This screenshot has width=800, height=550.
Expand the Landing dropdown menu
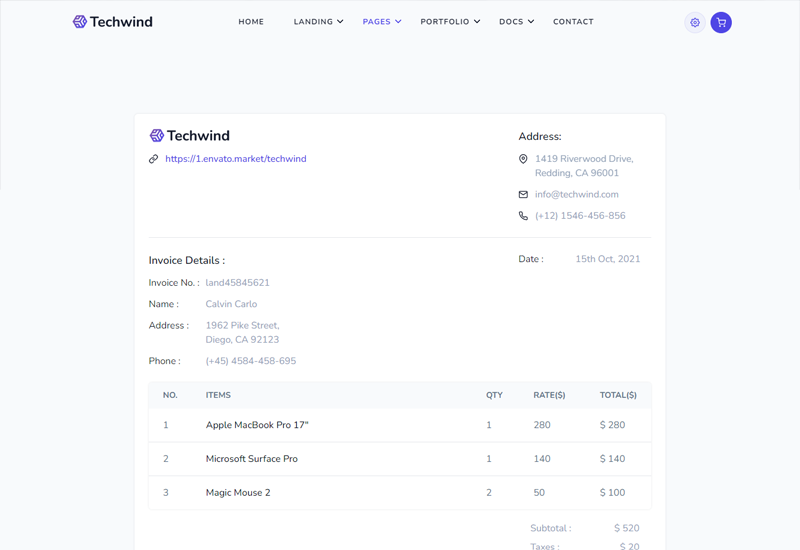click(x=318, y=22)
